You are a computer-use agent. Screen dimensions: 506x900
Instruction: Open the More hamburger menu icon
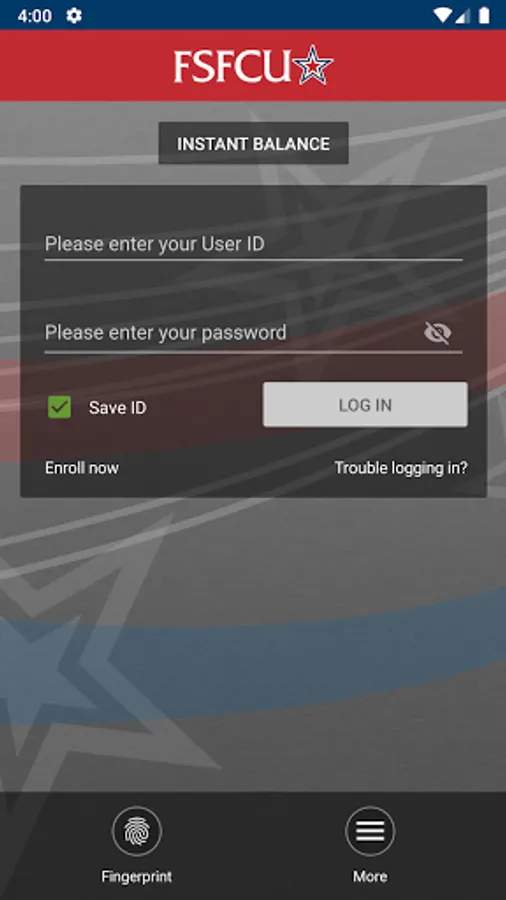coord(370,831)
